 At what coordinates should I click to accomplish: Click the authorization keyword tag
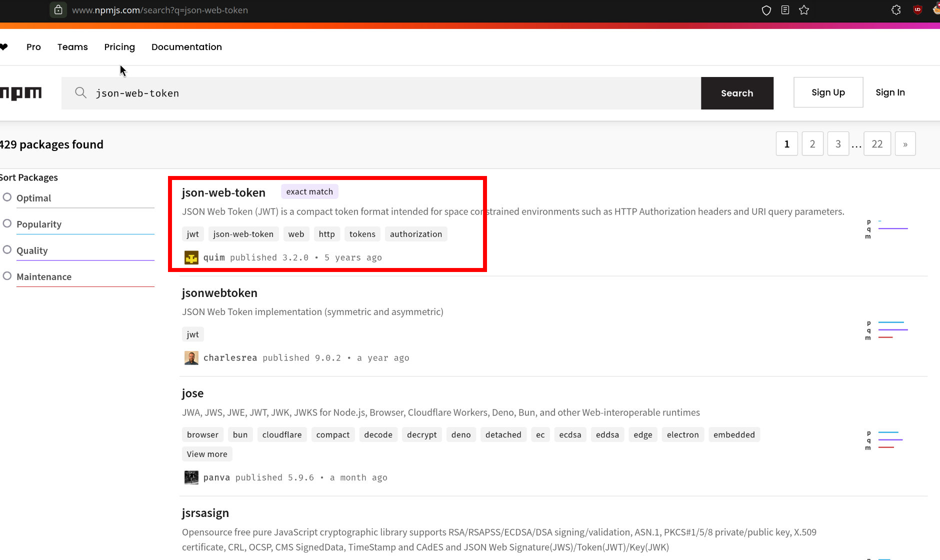click(x=415, y=234)
